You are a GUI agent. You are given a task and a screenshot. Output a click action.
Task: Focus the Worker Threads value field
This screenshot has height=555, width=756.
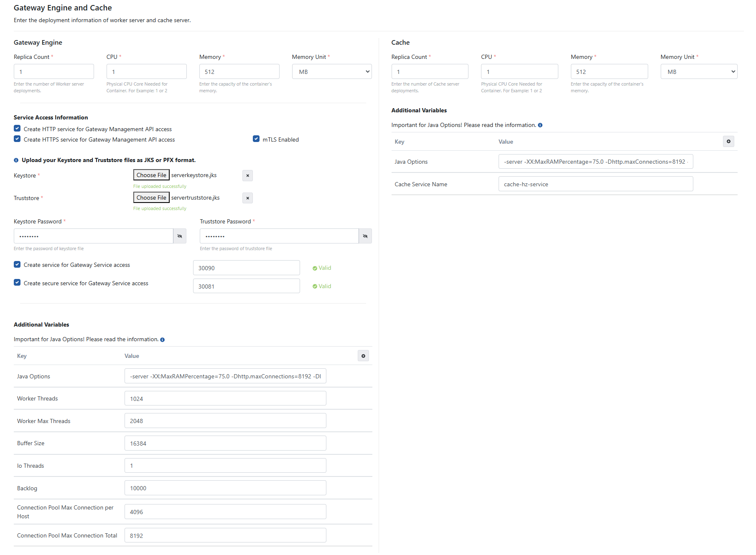225,399
